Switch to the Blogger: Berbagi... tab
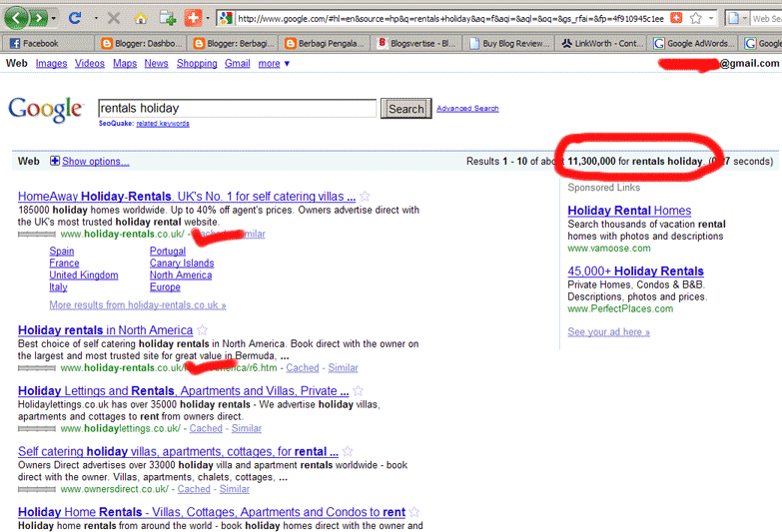 [x=233, y=43]
